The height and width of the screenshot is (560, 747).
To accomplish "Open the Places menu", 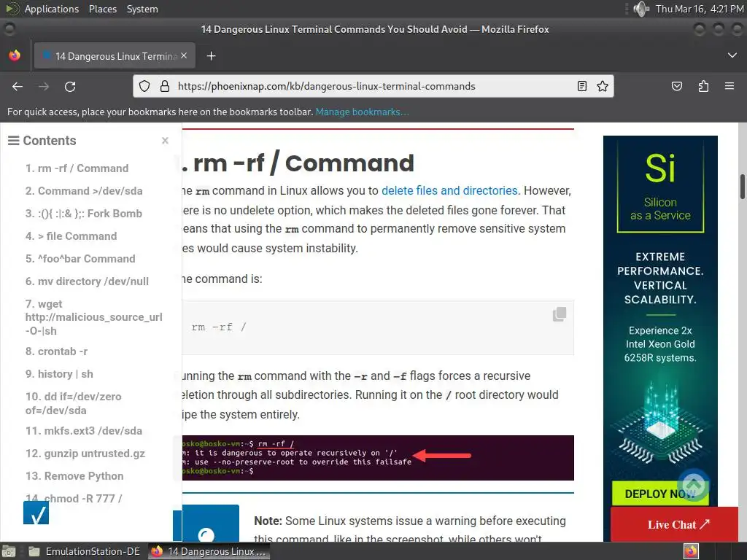I will pyautogui.click(x=102, y=9).
